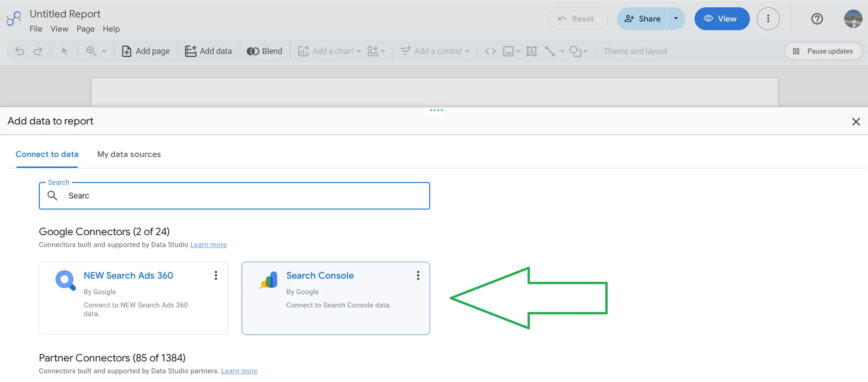Select the NEW Search Ads 360 connector
Screen dimensions: 868x382
(x=133, y=298)
